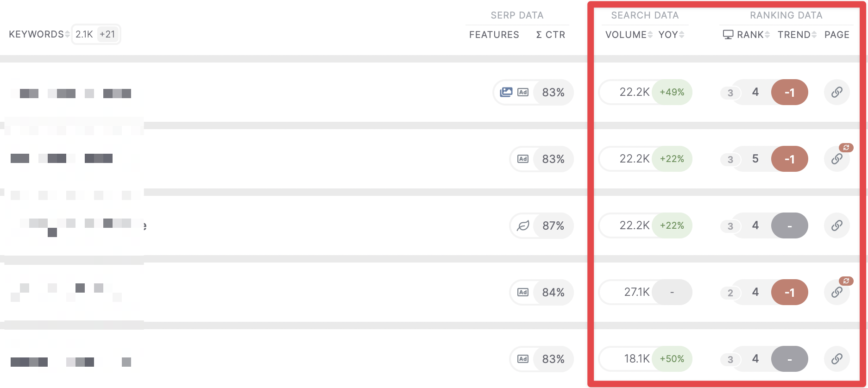Image resolution: width=868 pixels, height=388 pixels.
Task: Open page link icon in third row
Action: 837,225
